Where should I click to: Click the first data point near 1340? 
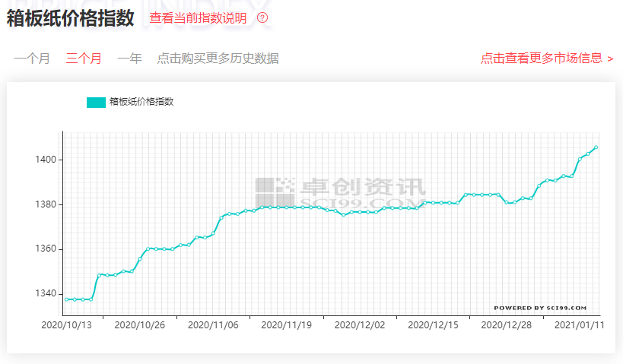pos(66,299)
